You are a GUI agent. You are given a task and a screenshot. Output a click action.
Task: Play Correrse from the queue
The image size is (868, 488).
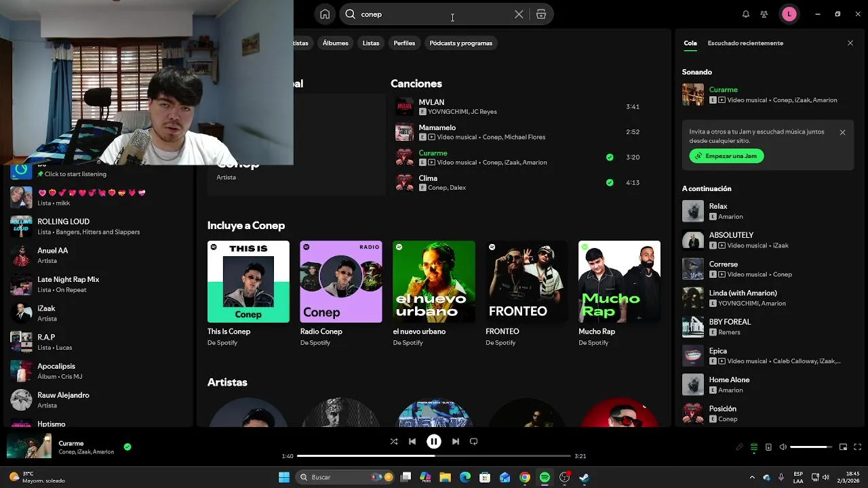tap(768, 269)
